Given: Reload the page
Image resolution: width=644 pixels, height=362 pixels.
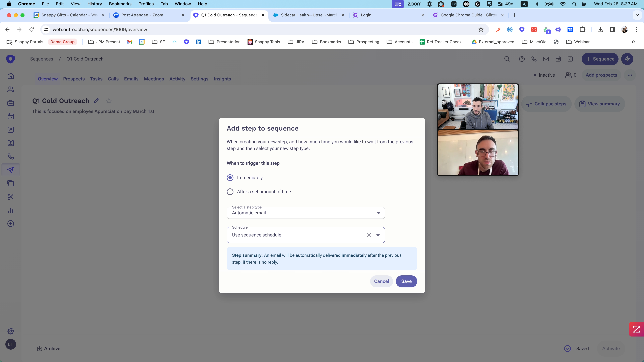Looking at the screenshot, I should (x=32, y=29).
